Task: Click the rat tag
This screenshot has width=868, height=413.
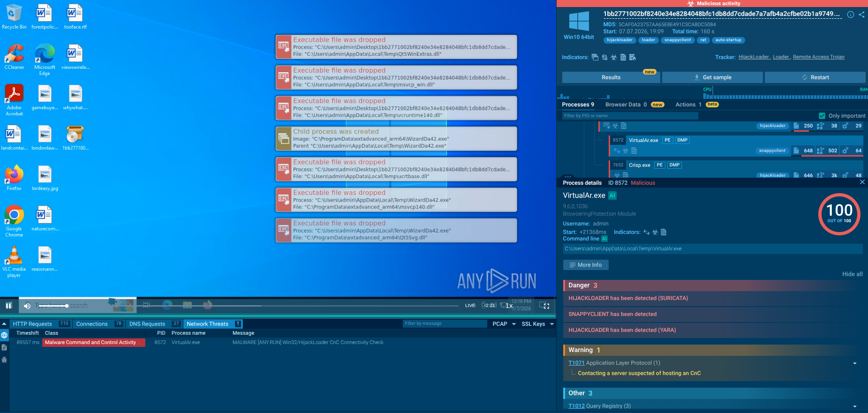Action: click(703, 40)
